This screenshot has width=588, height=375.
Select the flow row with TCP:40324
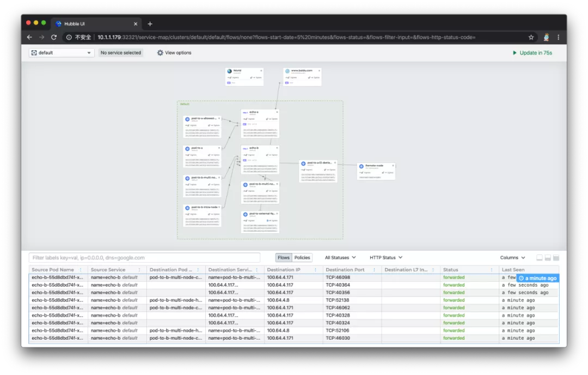294,323
